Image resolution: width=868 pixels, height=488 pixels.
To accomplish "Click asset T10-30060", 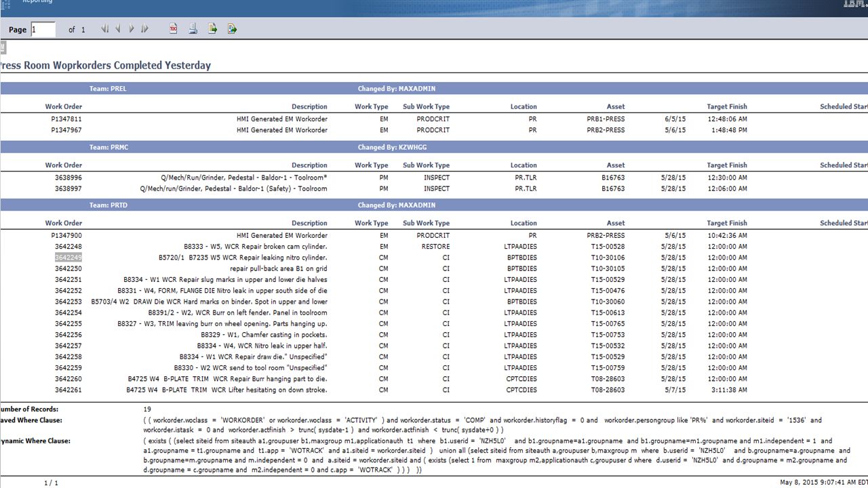I will coord(608,302).
